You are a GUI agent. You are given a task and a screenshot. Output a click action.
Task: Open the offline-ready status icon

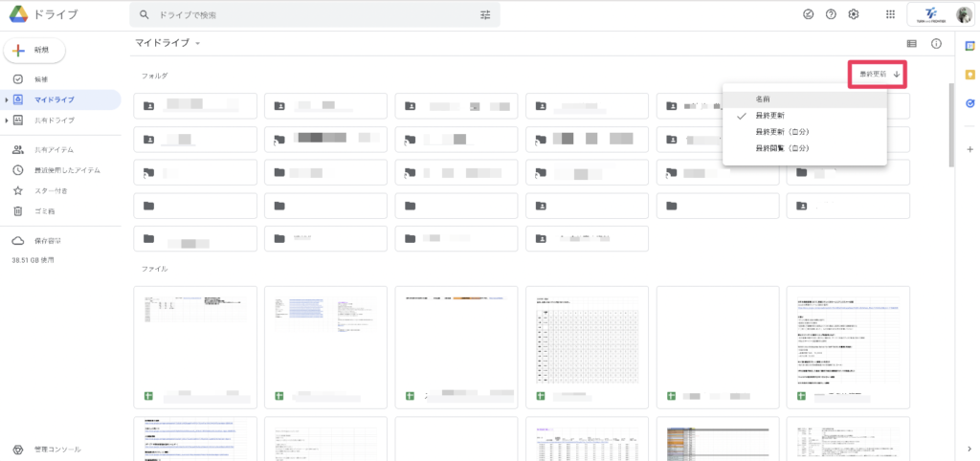pos(808,14)
